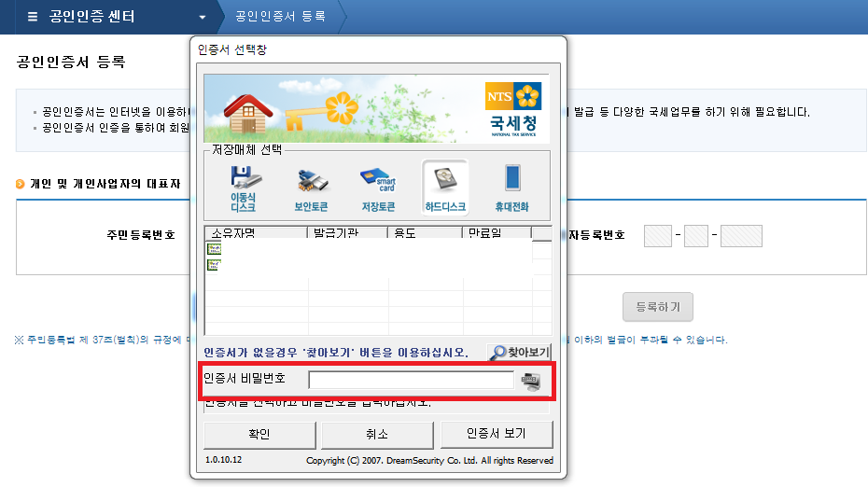
Task: Click second certificate icon in list
Action: coord(214,265)
